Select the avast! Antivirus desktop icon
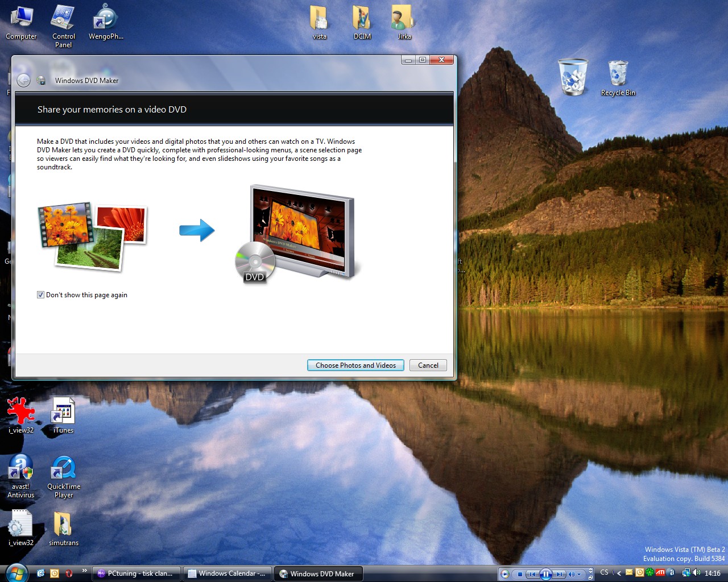728x582 pixels. tap(21, 476)
